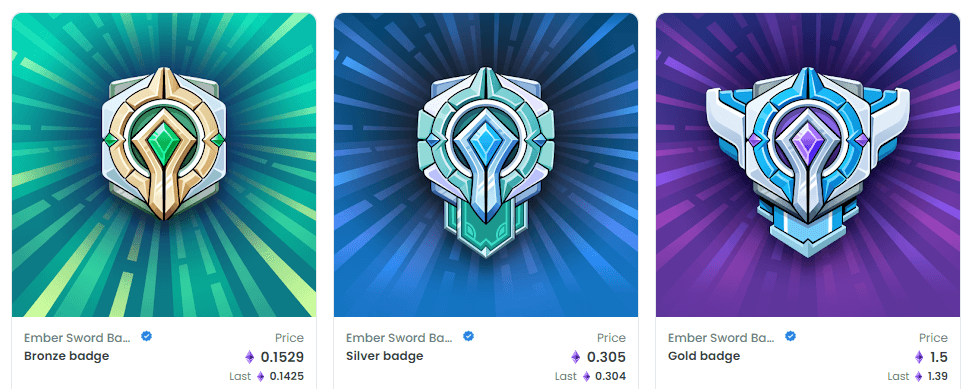Open the Silver badge artwork image
This screenshot has width=968, height=389.
click(x=486, y=165)
